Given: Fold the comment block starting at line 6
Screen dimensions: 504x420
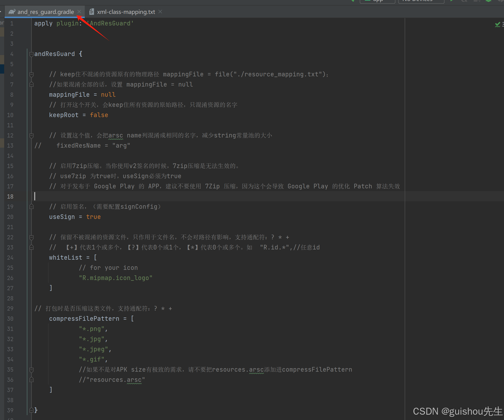Looking at the screenshot, I should pos(31,75).
